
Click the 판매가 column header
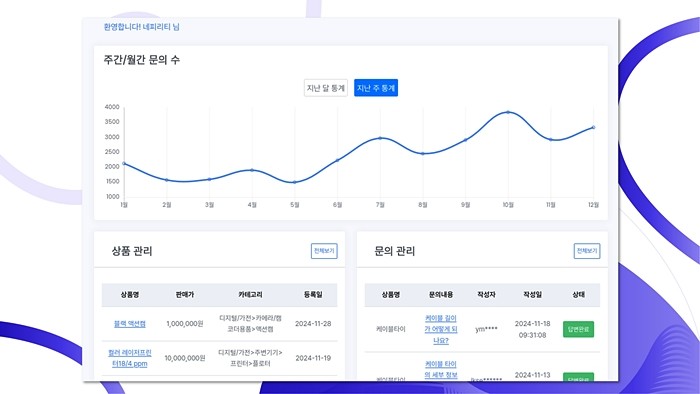(184, 294)
